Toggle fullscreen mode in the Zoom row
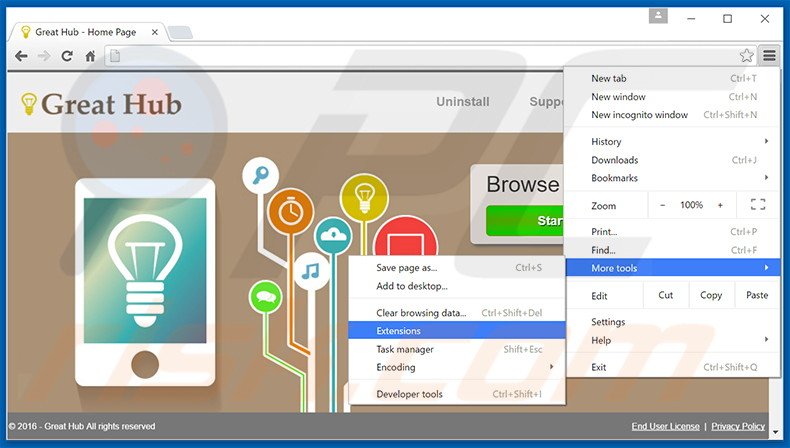The width and height of the screenshot is (790, 448). coord(758,204)
